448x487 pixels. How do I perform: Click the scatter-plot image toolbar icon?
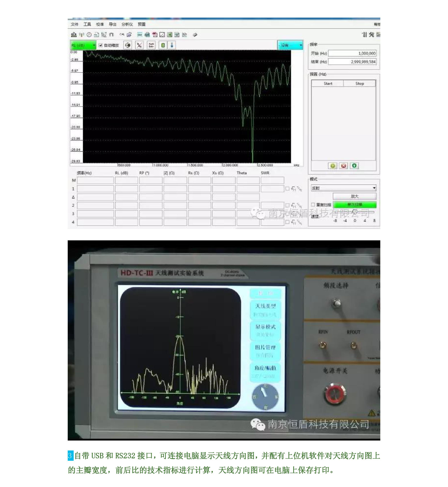[x=162, y=35]
